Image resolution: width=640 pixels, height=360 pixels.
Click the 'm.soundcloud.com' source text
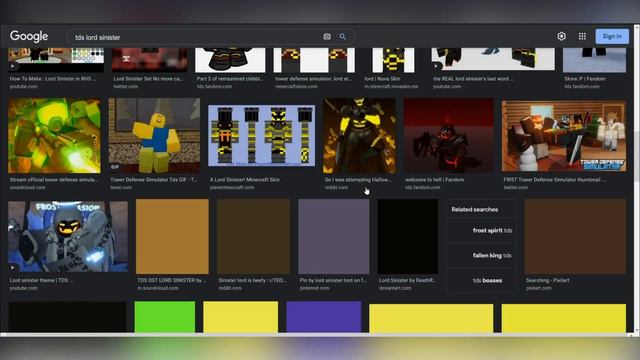[158, 288]
